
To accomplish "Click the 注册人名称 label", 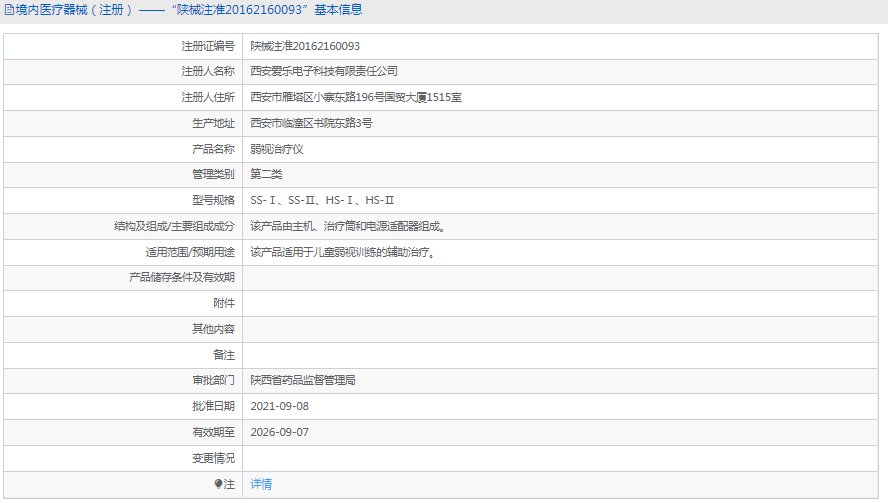I will 208,71.
